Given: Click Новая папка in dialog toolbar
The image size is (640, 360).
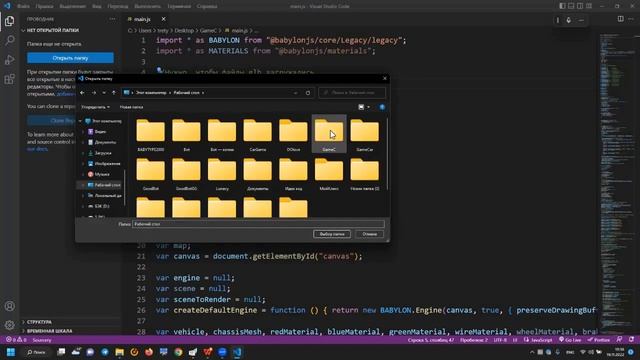Looking at the screenshot, I should [131, 107].
